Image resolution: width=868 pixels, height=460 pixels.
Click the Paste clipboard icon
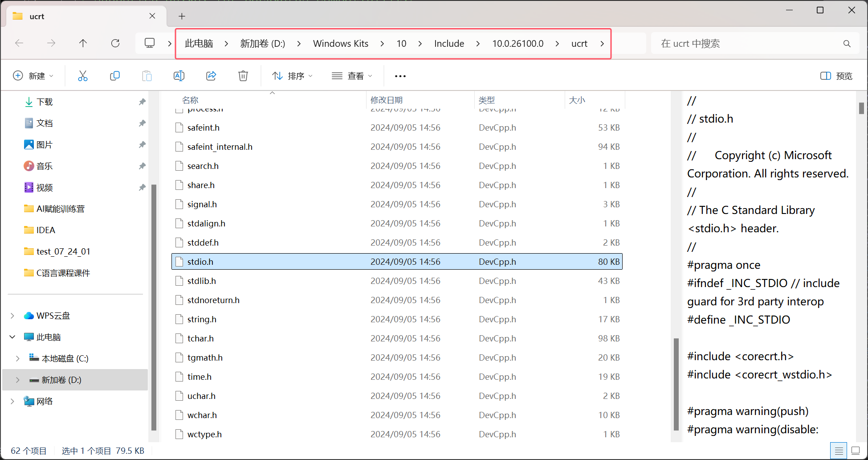[147, 76]
